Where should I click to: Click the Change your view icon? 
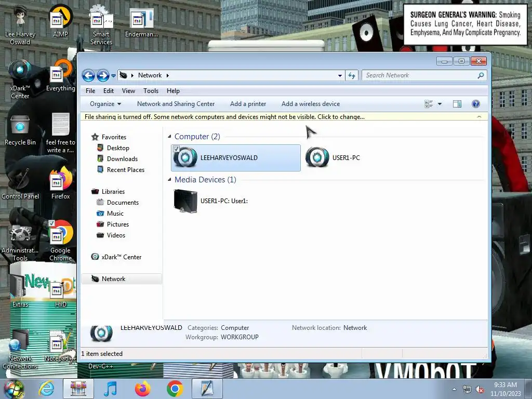coord(429,104)
